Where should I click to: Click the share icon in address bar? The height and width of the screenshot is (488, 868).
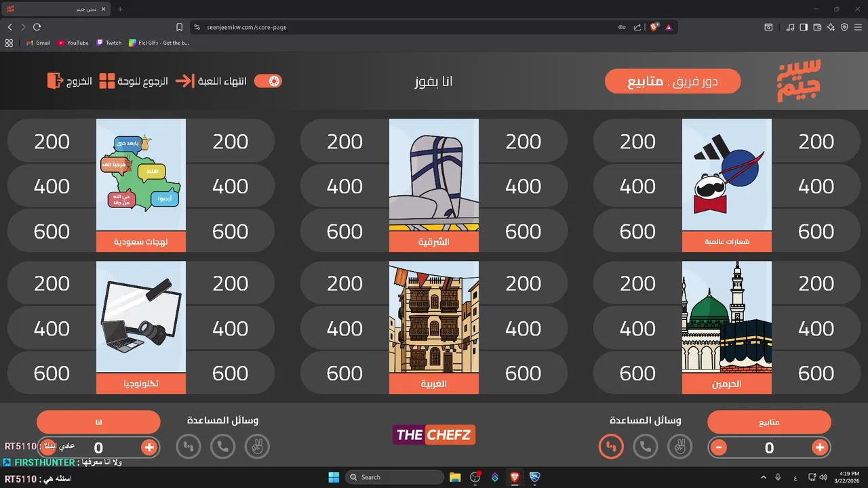(637, 27)
